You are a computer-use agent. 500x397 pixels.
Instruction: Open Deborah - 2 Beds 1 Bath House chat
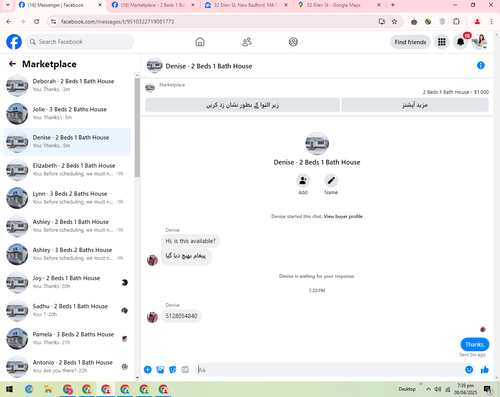click(67, 85)
